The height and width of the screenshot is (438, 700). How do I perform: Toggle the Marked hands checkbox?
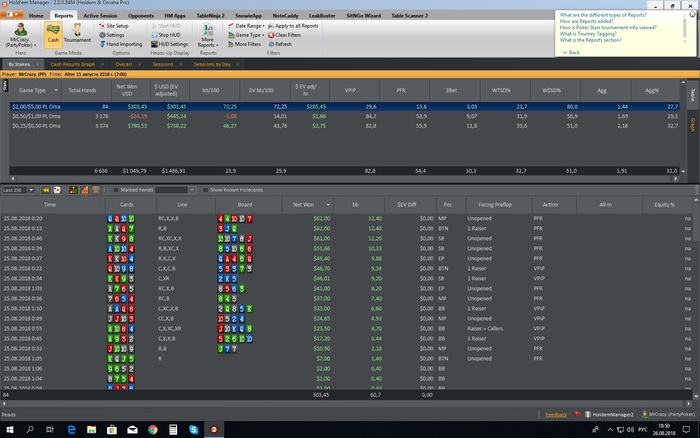click(x=116, y=190)
